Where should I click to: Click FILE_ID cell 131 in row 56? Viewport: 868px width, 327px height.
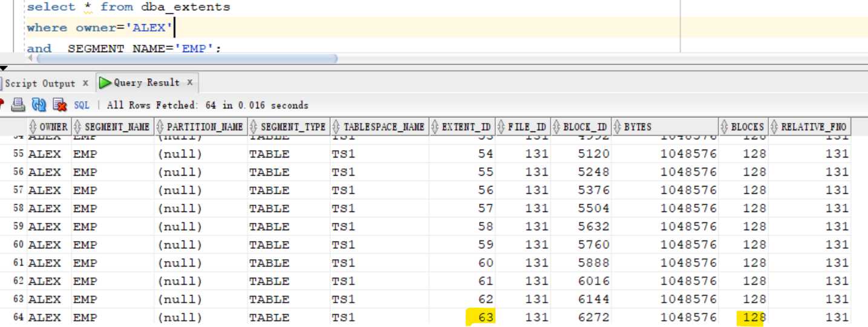pos(523,172)
